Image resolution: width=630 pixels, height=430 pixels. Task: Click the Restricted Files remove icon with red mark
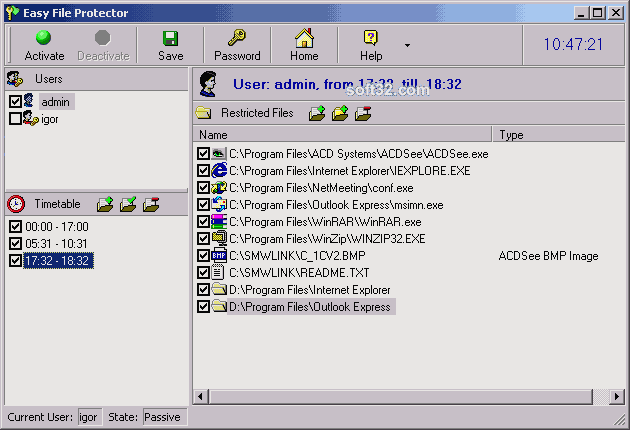(363, 113)
